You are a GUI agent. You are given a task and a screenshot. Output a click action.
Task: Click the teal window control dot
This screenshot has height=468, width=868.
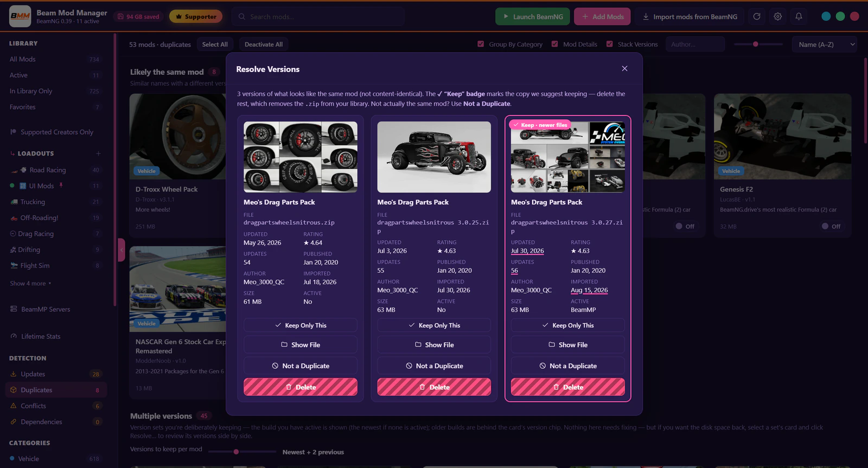point(826,16)
